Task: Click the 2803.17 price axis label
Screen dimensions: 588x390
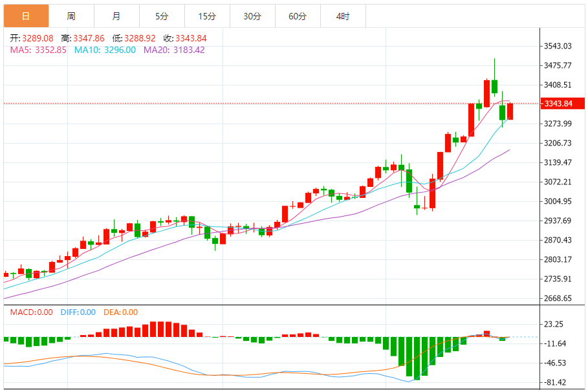Action: [x=558, y=259]
